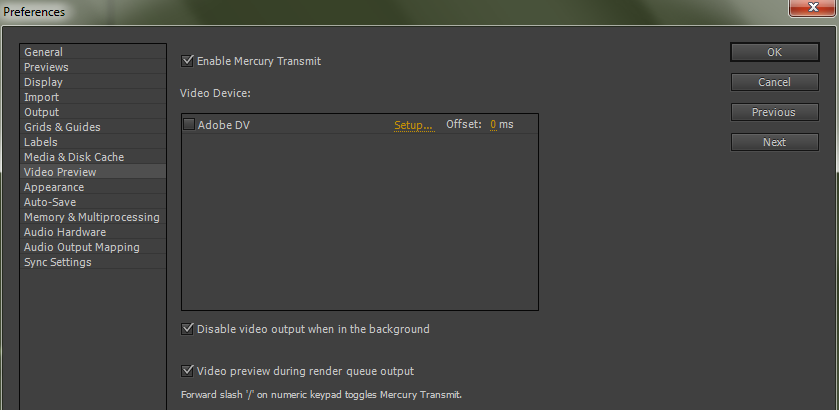This screenshot has height=410, width=839.
Task: Open the Appearance preferences category
Action: click(93, 187)
